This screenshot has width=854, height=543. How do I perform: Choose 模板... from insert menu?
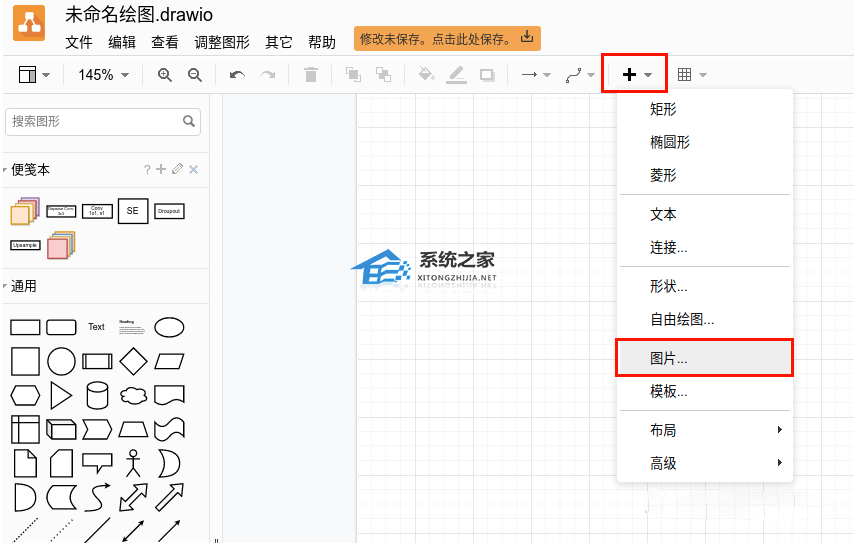tap(705, 392)
